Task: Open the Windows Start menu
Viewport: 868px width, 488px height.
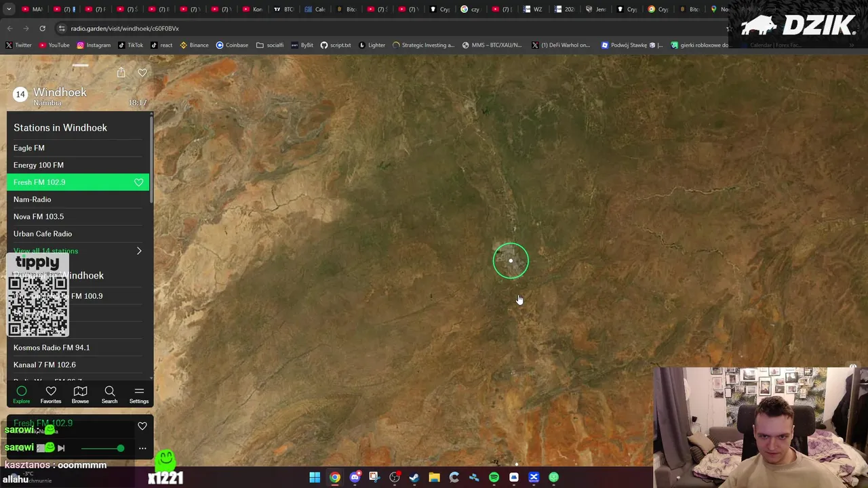Action: [x=315, y=477]
